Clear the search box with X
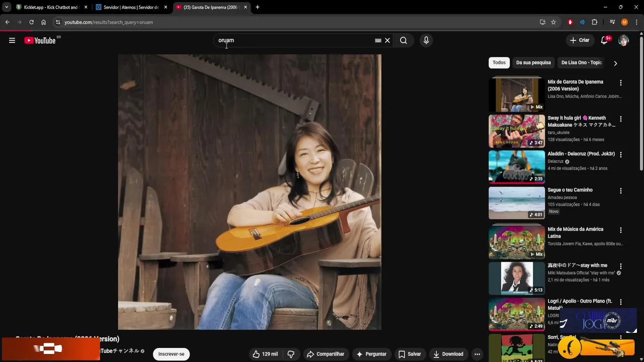The image size is (644, 362). coord(387,40)
